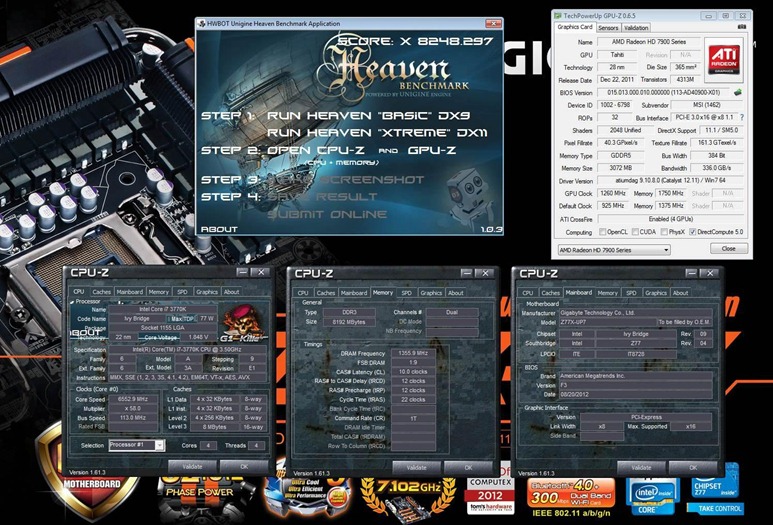The width and height of the screenshot is (773, 525).
Task: Open the AMD Radeon HD 7900 Series dropdown
Action: tap(614, 250)
